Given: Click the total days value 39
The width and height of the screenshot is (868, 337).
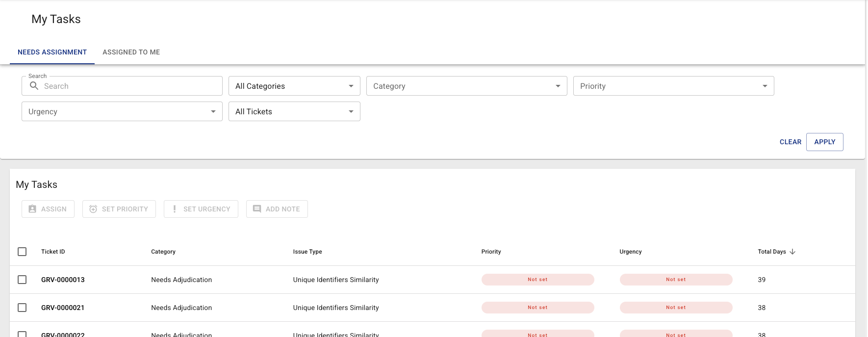Looking at the screenshot, I should pyautogui.click(x=762, y=280).
